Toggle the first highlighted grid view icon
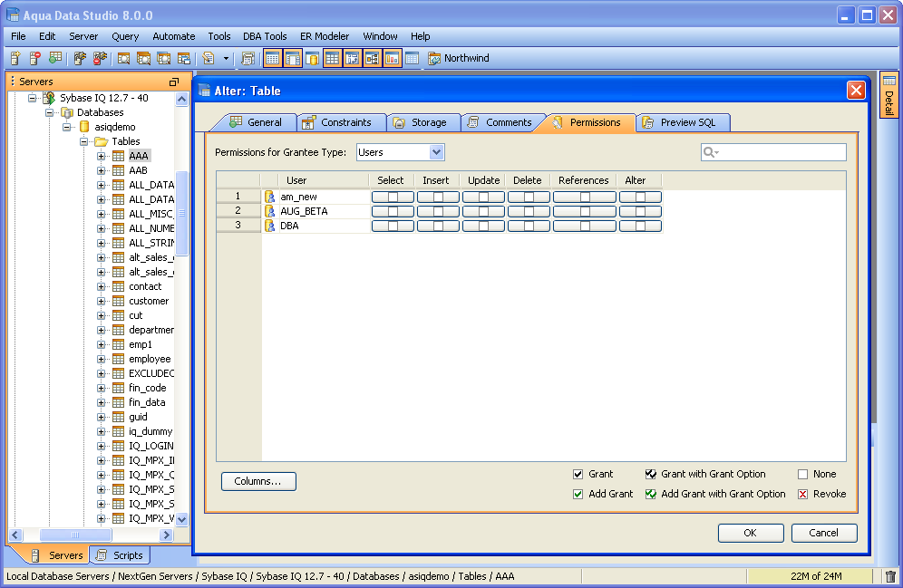The image size is (903, 588). click(273, 58)
